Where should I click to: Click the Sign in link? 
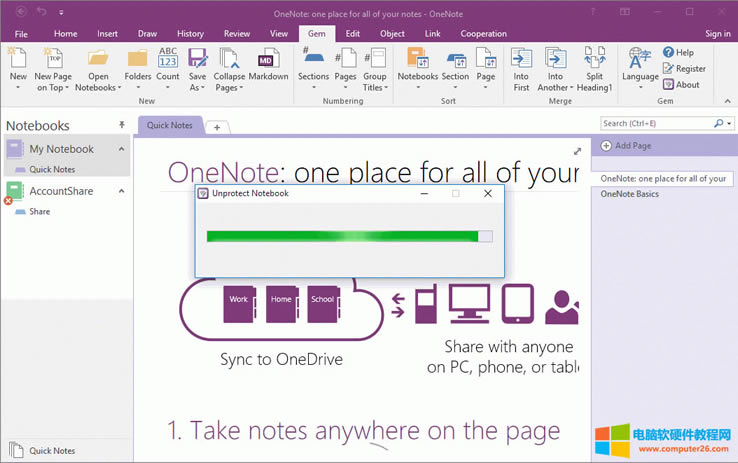tap(717, 33)
